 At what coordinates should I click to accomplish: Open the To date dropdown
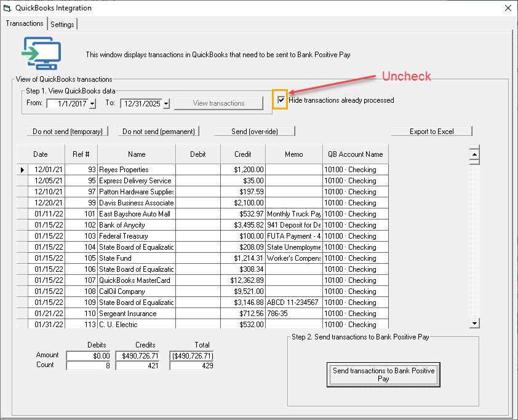click(166, 104)
